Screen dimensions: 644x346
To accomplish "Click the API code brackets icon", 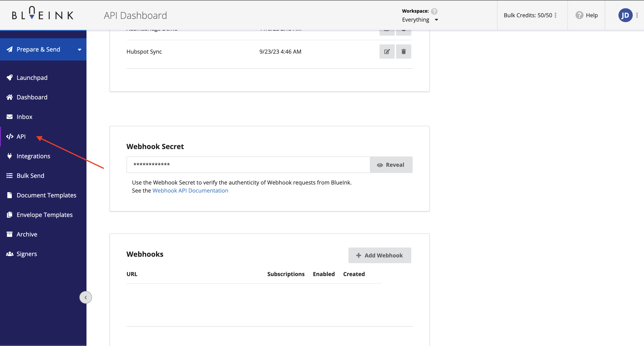I will [9, 136].
